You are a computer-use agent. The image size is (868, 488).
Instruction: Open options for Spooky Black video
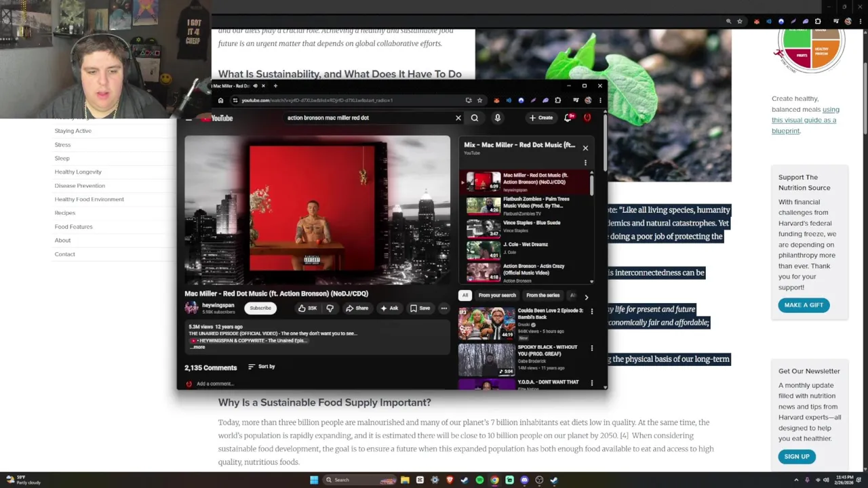point(591,348)
